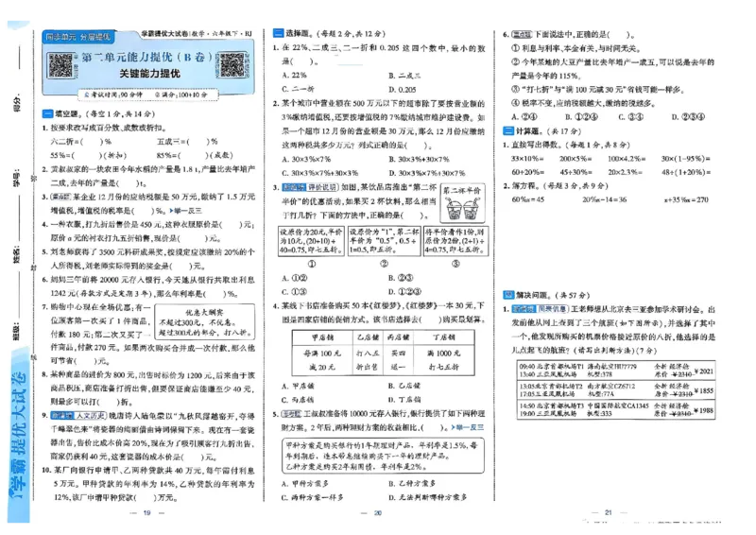Choose option C. 二一折

(x=298, y=89)
